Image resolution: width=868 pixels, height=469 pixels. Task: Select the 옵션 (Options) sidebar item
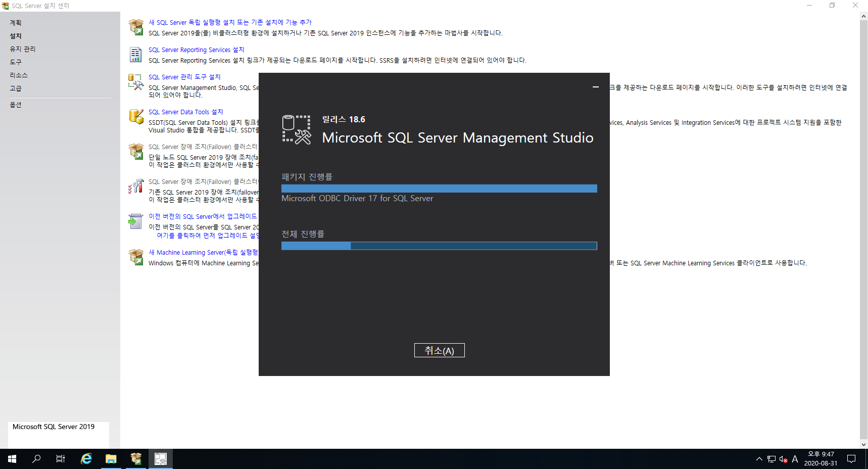point(16,105)
